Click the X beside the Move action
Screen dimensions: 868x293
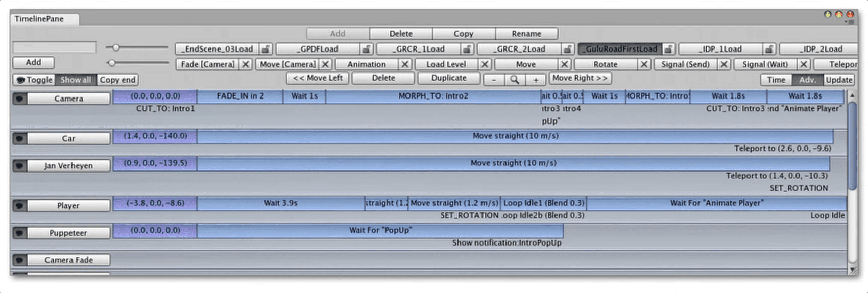pos(564,64)
